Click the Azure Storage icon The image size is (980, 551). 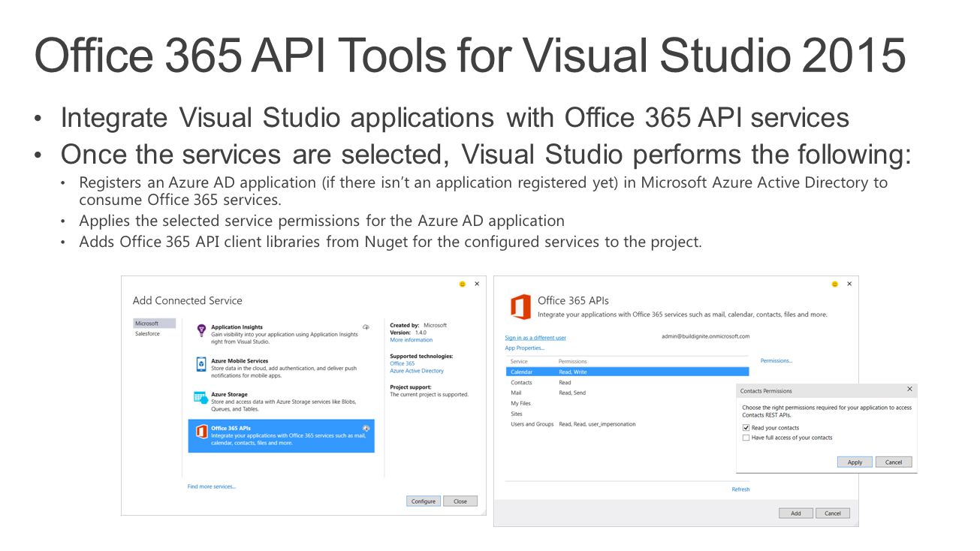(201, 398)
